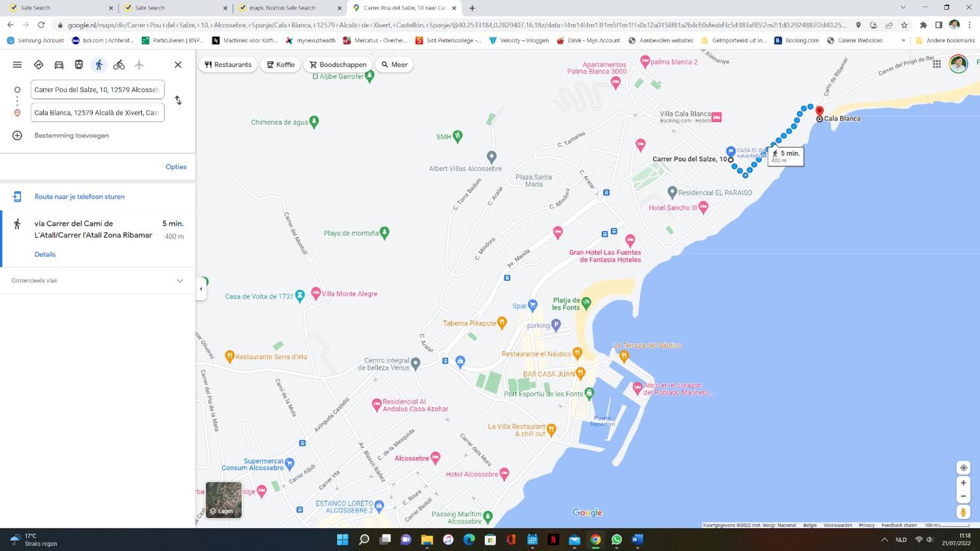Open Street View via the Pegman icon
980x551 pixels.
[x=964, y=512]
